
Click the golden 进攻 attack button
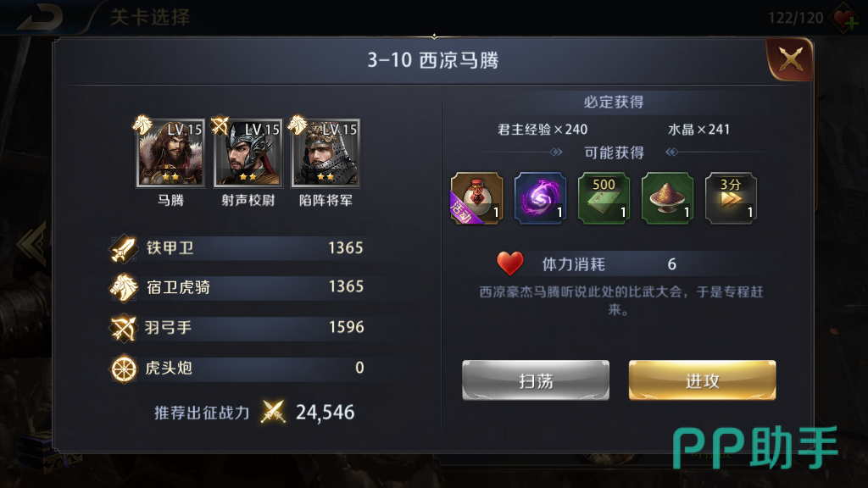tap(703, 380)
